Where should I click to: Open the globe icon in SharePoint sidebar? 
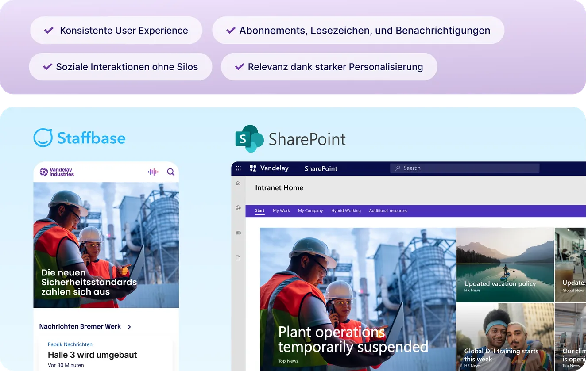point(238,208)
